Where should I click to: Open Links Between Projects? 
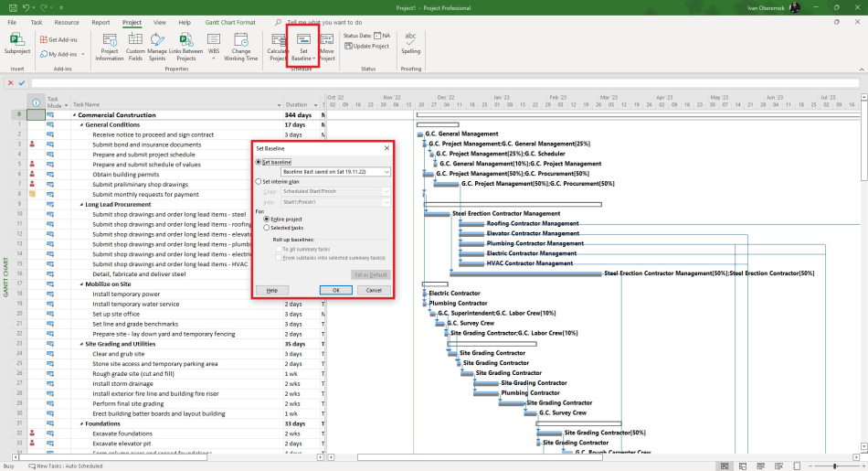click(x=186, y=47)
